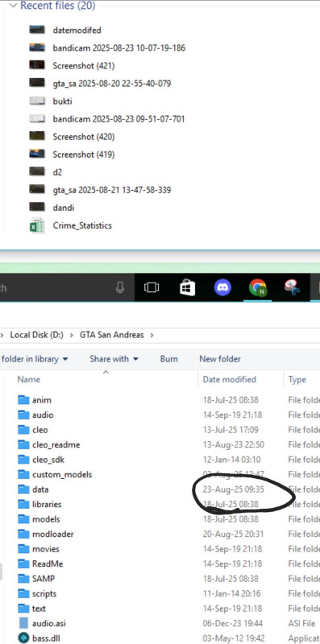Click the taskbar microphone voice search icon
Screen dimensions: 320x644
[120, 288]
